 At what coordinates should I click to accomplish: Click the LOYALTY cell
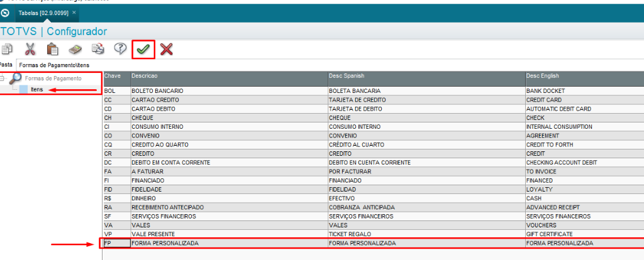pos(584,190)
